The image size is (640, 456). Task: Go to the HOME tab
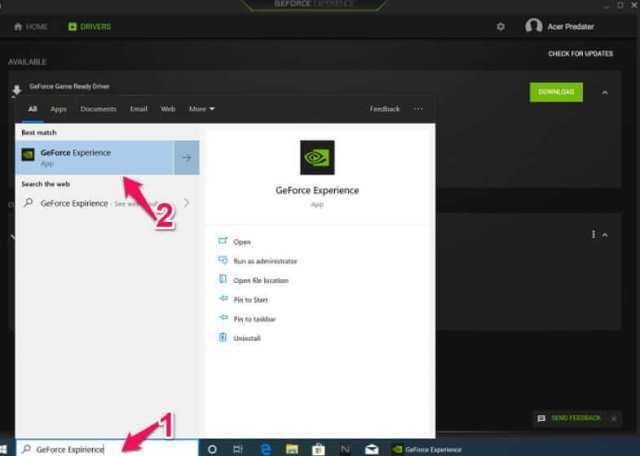[31, 27]
